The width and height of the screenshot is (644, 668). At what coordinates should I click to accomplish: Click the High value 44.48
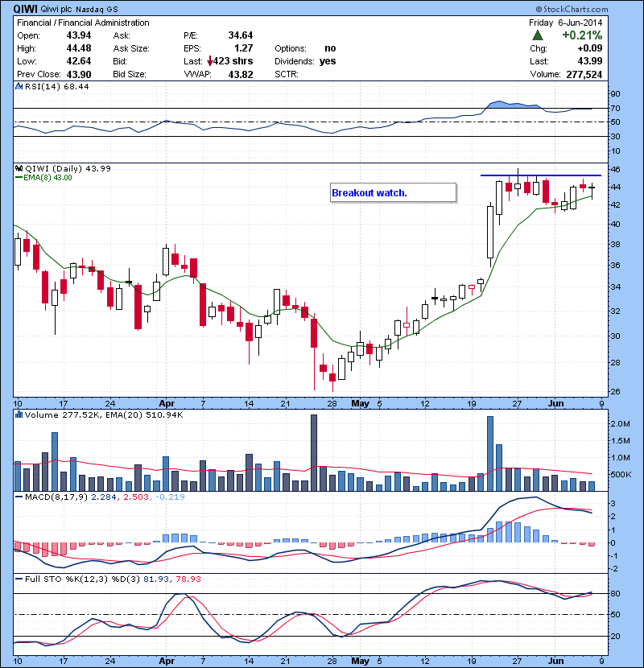click(79, 48)
